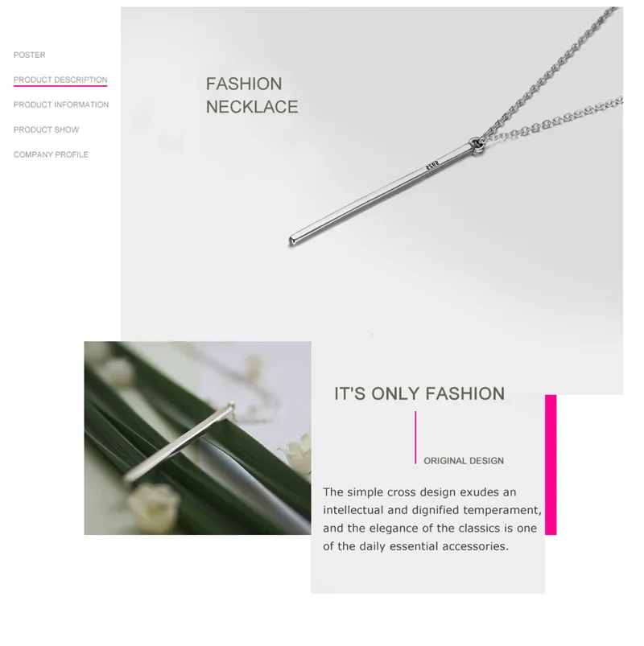Viewport: 644px width, 646px height.
Task: Click the silver bar lying across the leaves
Action: click(x=180, y=442)
